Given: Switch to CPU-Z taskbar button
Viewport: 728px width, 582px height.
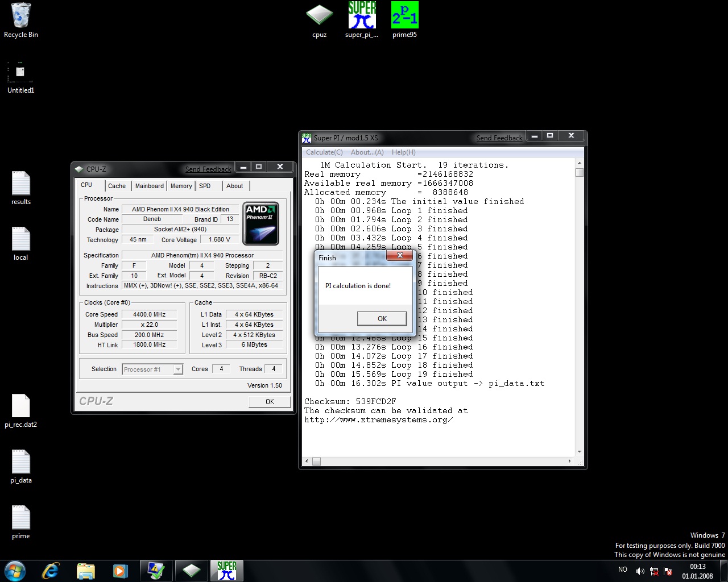Looking at the screenshot, I should pos(192,570).
